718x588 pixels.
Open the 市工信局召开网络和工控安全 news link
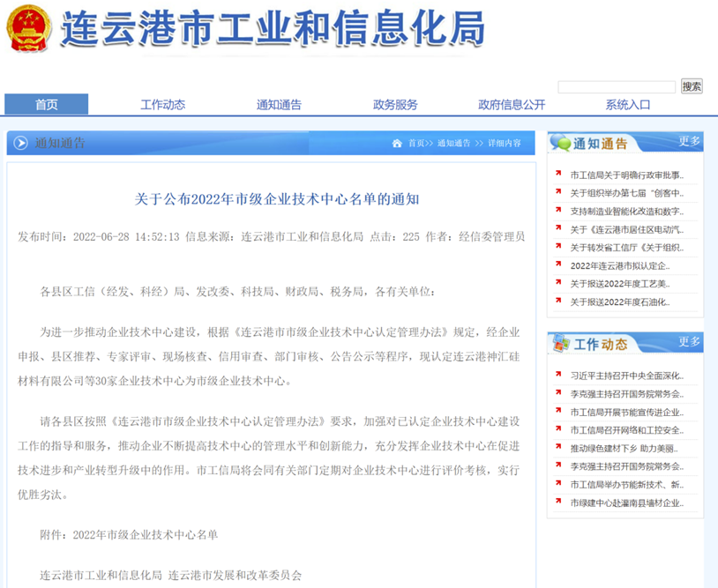point(626,429)
